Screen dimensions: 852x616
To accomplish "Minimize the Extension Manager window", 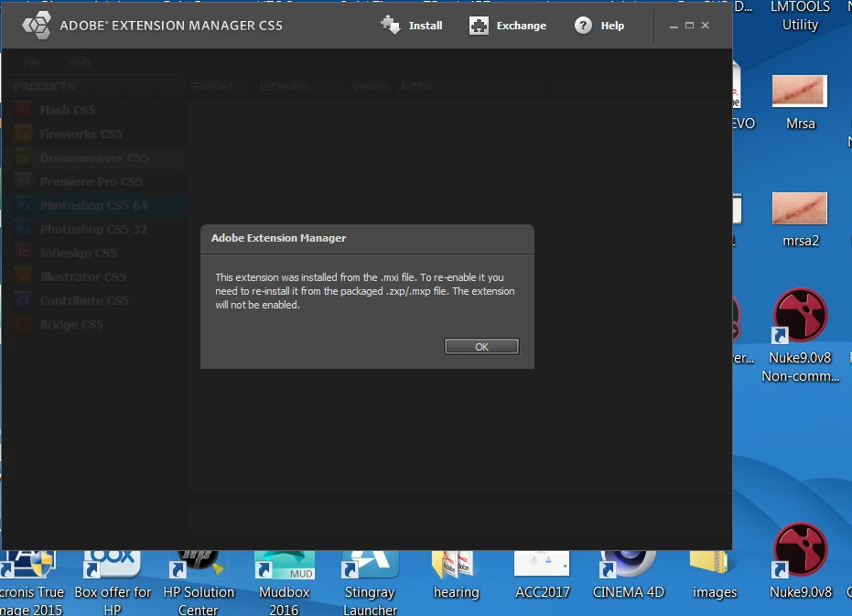I will click(x=674, y=26).
